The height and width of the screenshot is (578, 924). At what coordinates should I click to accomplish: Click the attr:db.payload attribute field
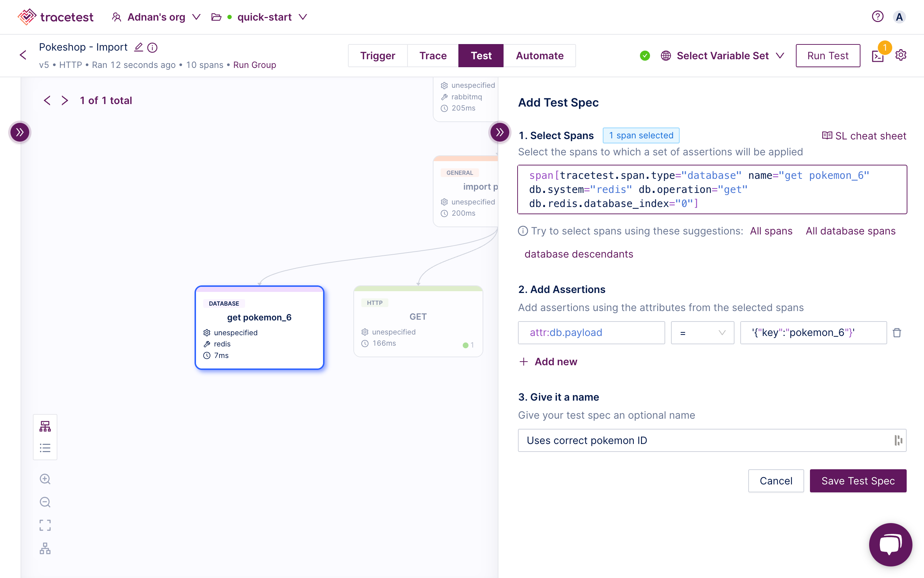[592, 333]
